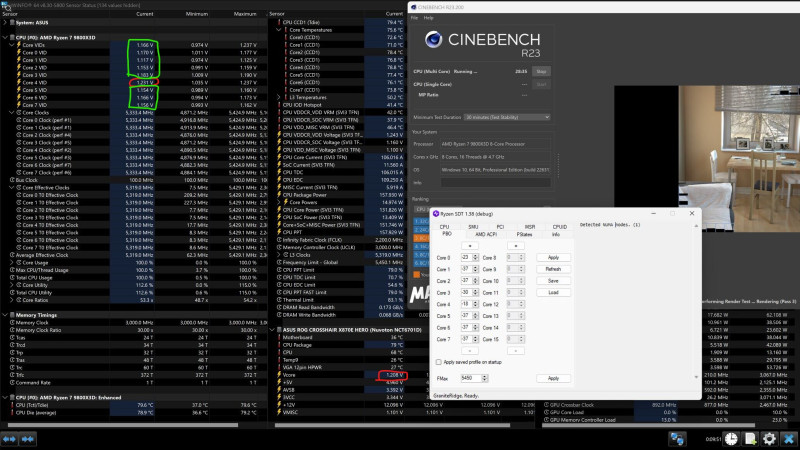Click the HWiNFO magnifier icon in title bar

tap(6, 6)
